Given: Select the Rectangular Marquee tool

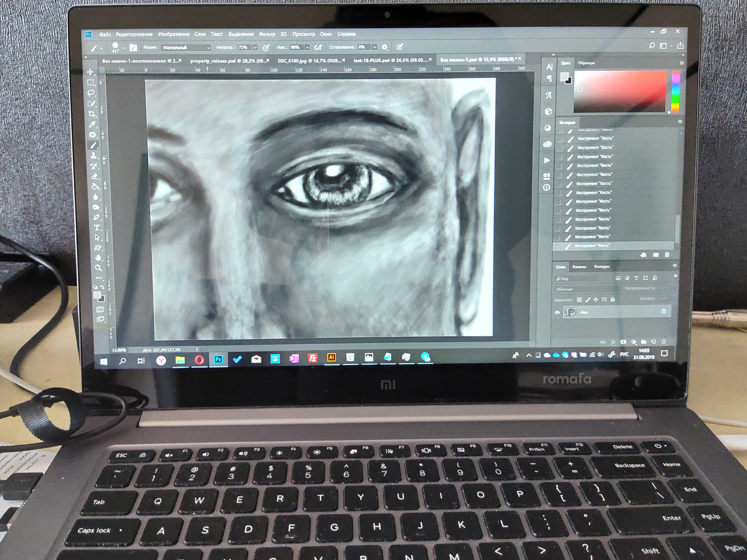Looking at the screenshot, I should 91,82.
